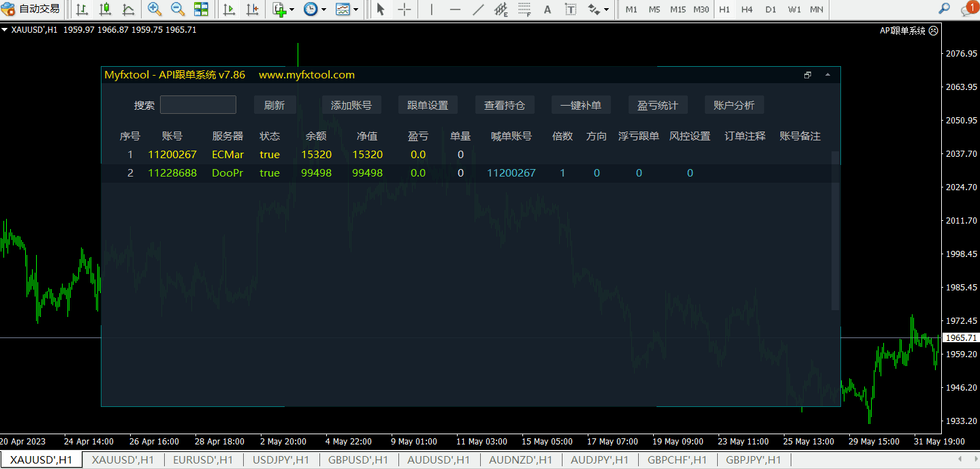Open the periodicity clock dropdown
Screen dimensions: 980x469
(x=314, y=10)
